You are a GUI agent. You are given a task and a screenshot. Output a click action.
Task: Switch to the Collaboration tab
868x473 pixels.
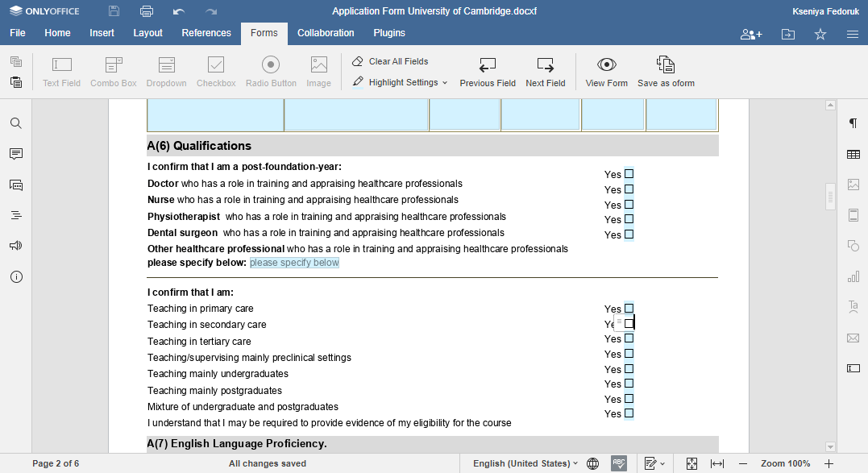[326, 33]
